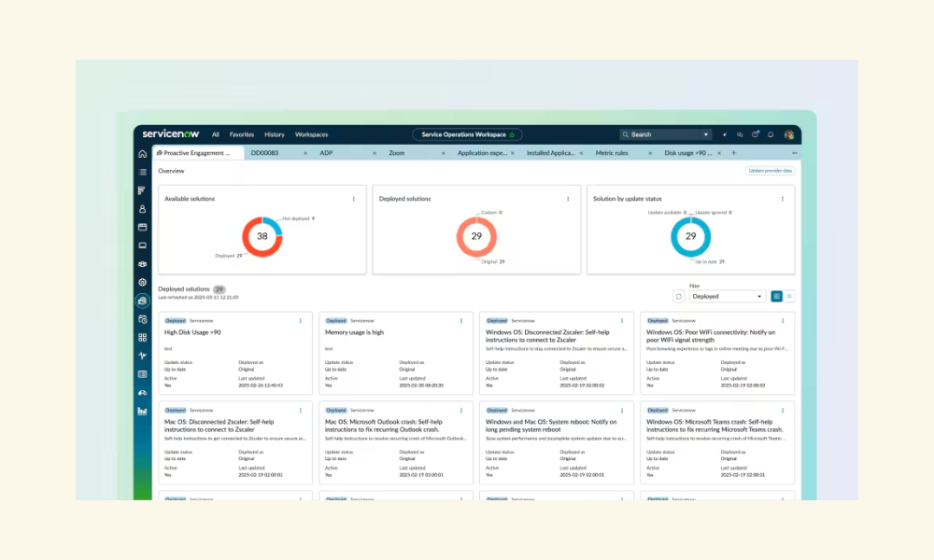This screenshot has width=934, height=560.
Task: Switch to the DD00083 tab
Action: [x=264, y=153]
